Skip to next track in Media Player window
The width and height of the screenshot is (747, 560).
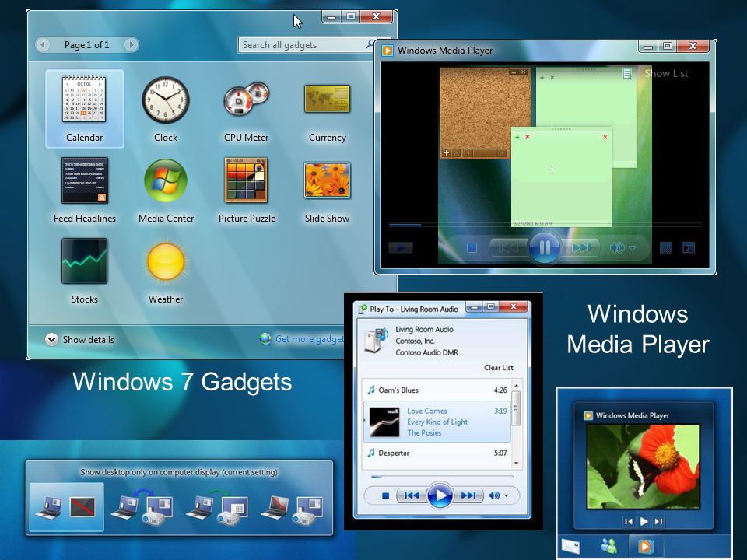pyautogui.click(x=580, y=247)
